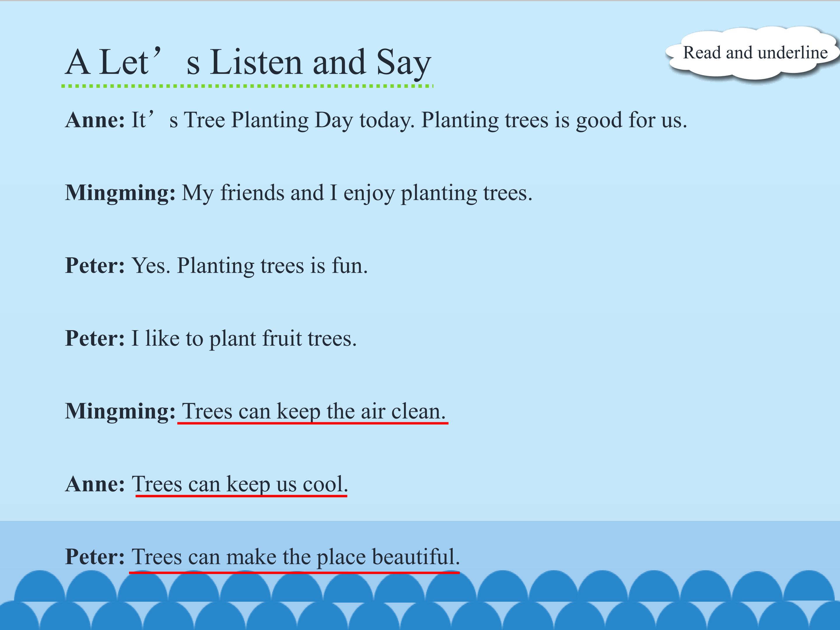The width and height of the screenshot is (840, 630).
Task: Click the "Mingming:" label before "Trees can keep"
Action: click(120, 411)
